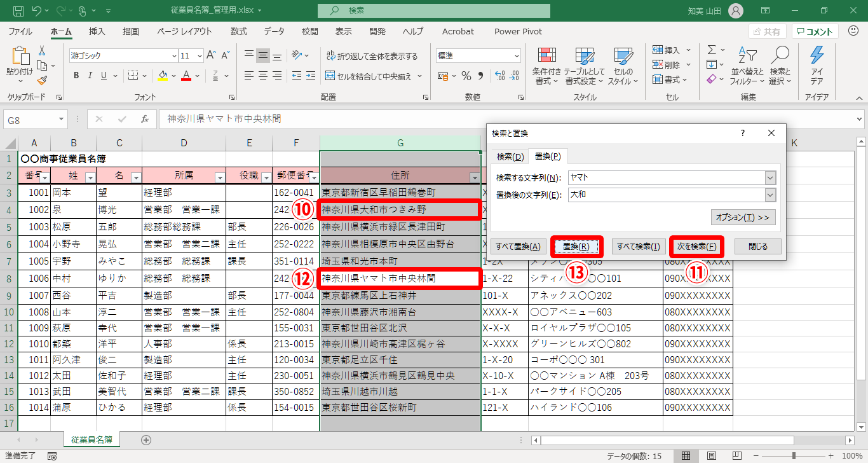Switch to the ページ レイアウト ribbon tab
868x463 pixels.
(x=184, y=31)
